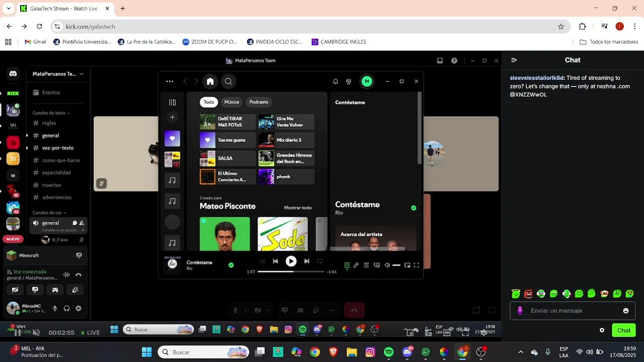Disconnect from Discord voice channel
The height and width of the screenshot is (362, 644).
(78, 275)
